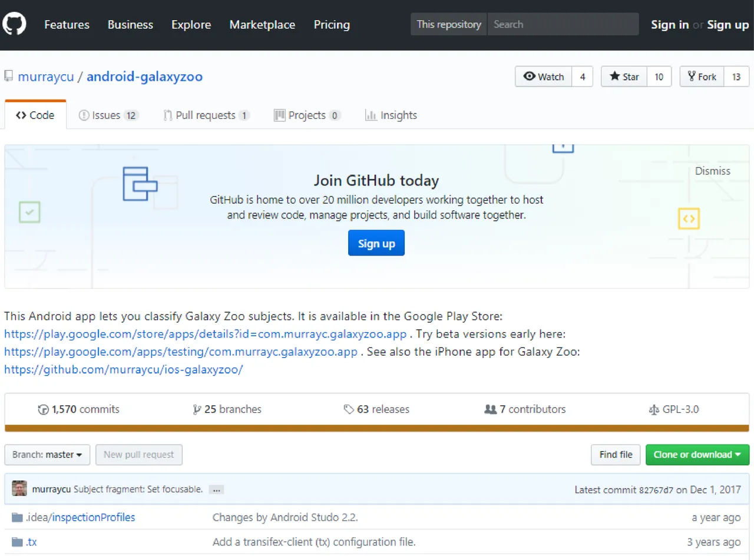Expand commit message with ellipsis button
Viewport: 754px width, 560px height.
[x=216, y=489]
